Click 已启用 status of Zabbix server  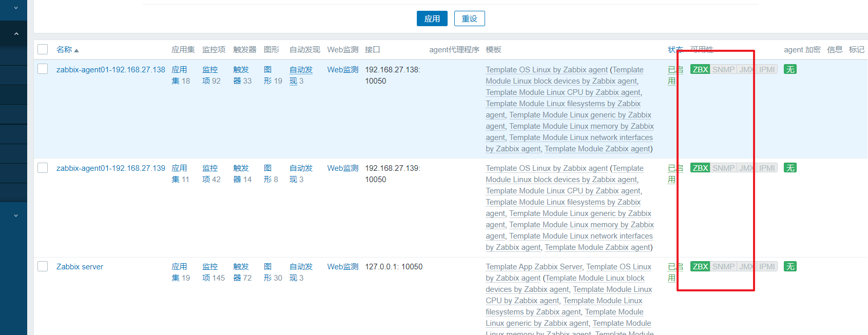pyautogui.click(x=675, y=272)
